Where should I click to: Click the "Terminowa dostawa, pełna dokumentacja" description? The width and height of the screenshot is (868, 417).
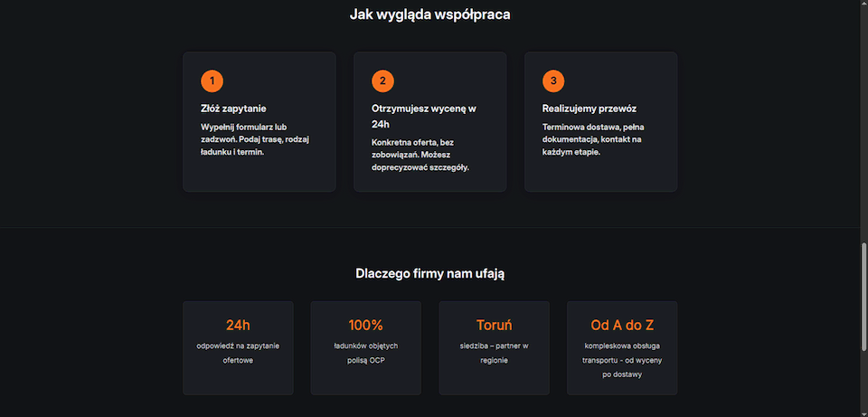[x=592, y=139]
